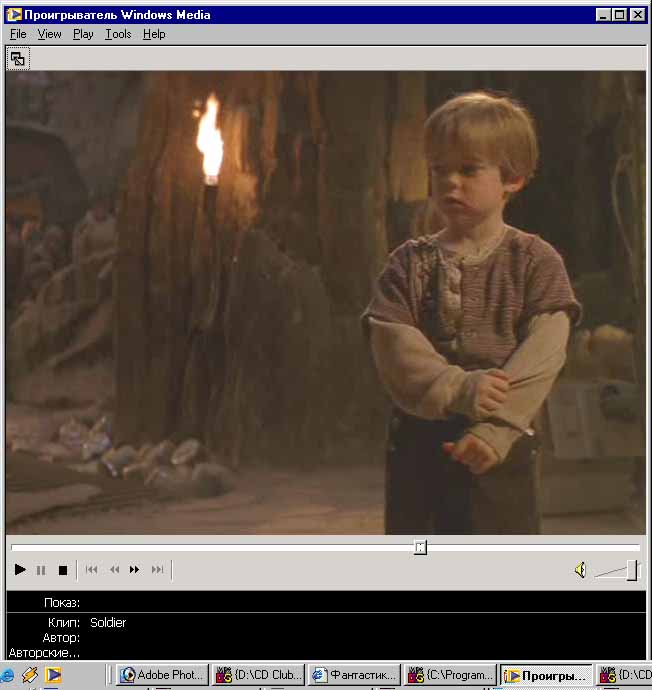Maximize the Windows Media Player window
The width and height of the screenshot is (652, 690).
619,15
